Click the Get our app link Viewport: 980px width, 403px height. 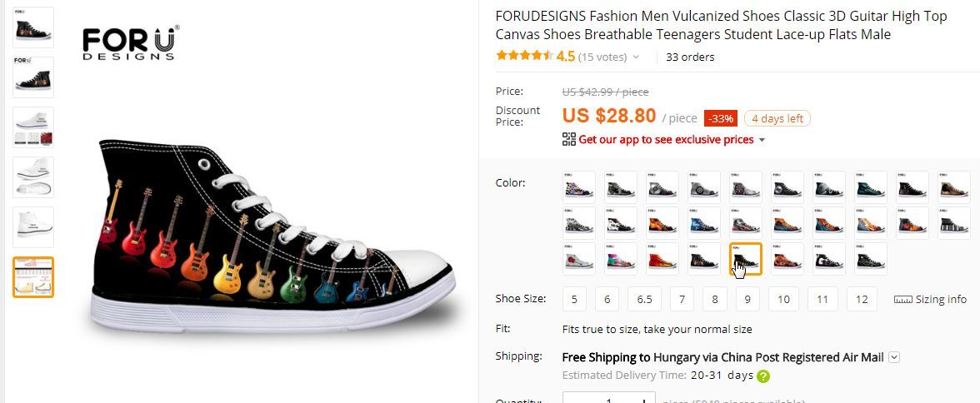pyautogui.click(x=666, y=139)
